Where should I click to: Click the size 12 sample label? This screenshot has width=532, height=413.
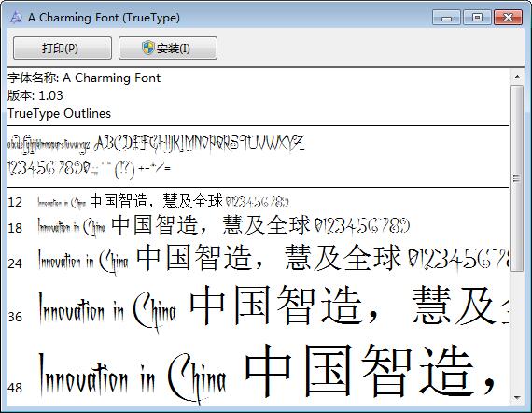pyautogui.click(x=15, y=202)
